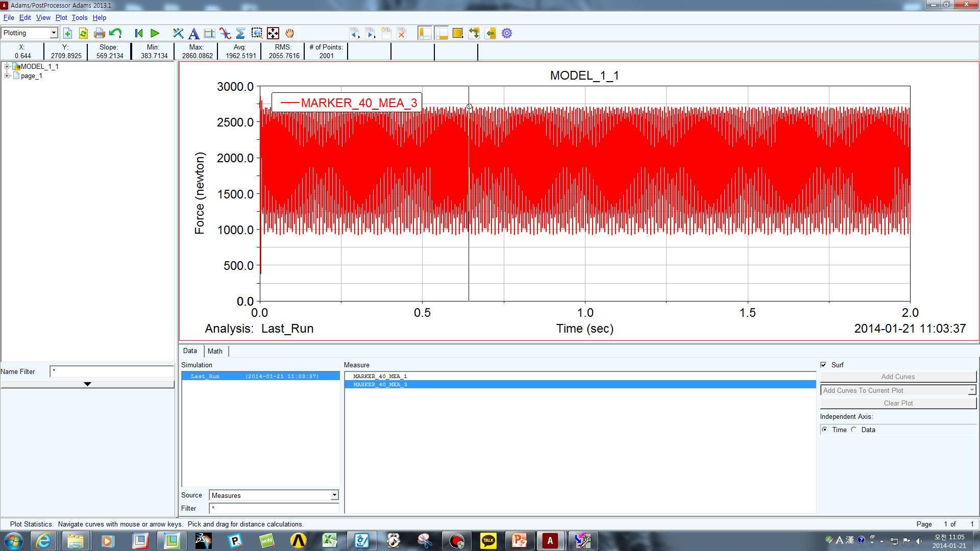
Task: Open the Help menu
Action: [99, 17]
